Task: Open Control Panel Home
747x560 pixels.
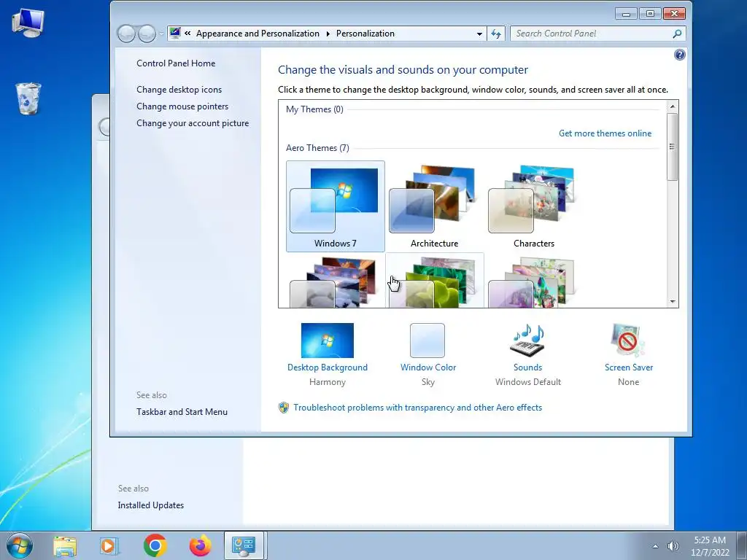Action: coord(176,63)
